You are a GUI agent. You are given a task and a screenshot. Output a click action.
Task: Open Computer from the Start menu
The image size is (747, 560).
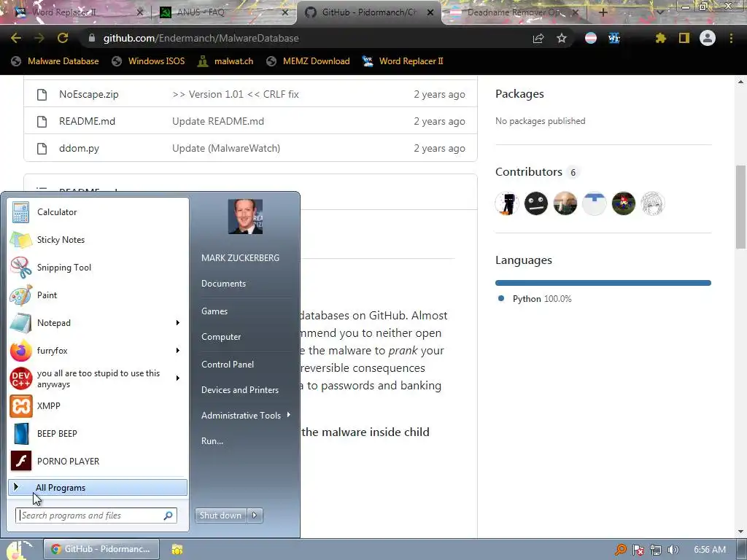click(221, 337)
